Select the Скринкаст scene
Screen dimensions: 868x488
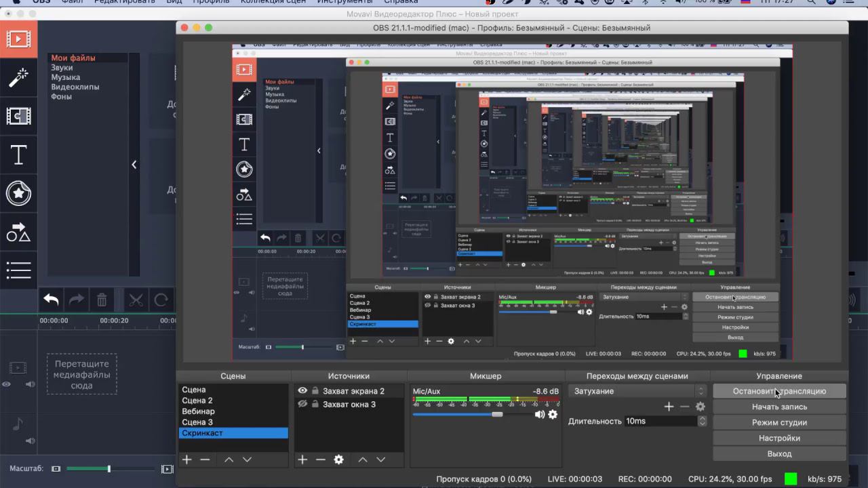pos(233,433)
